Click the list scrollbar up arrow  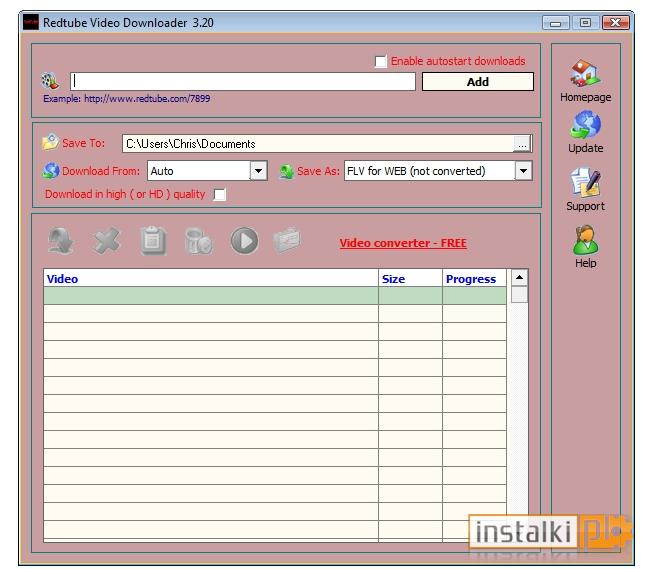[520, 277]
